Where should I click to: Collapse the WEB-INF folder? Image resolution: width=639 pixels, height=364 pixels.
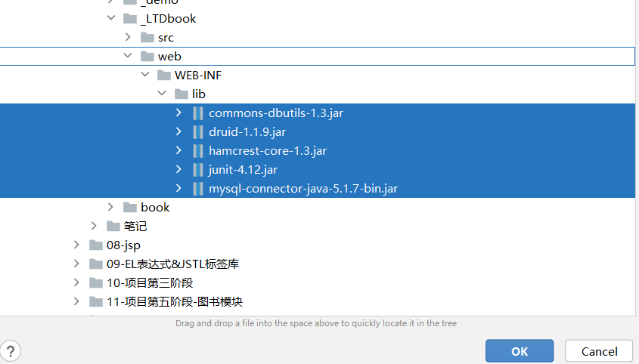[x=145, y=75]
